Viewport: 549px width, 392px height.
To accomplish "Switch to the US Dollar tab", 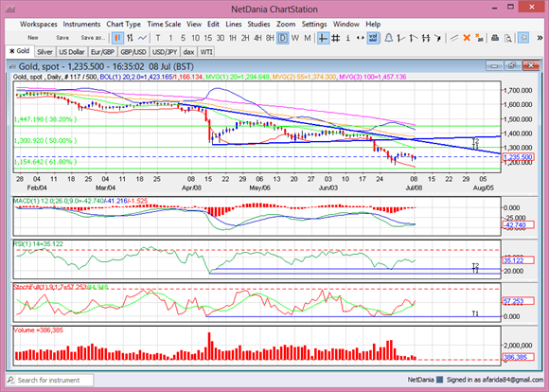I will pos(72,52).
